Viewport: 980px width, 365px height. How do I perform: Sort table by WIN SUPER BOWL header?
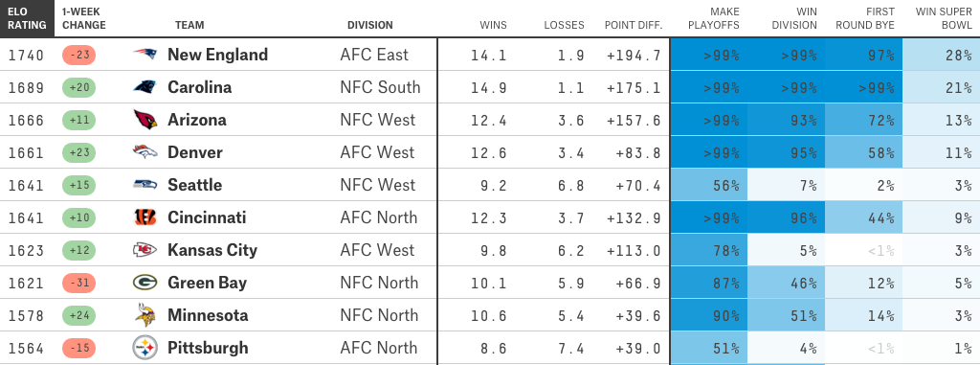(x=944, y=19)
